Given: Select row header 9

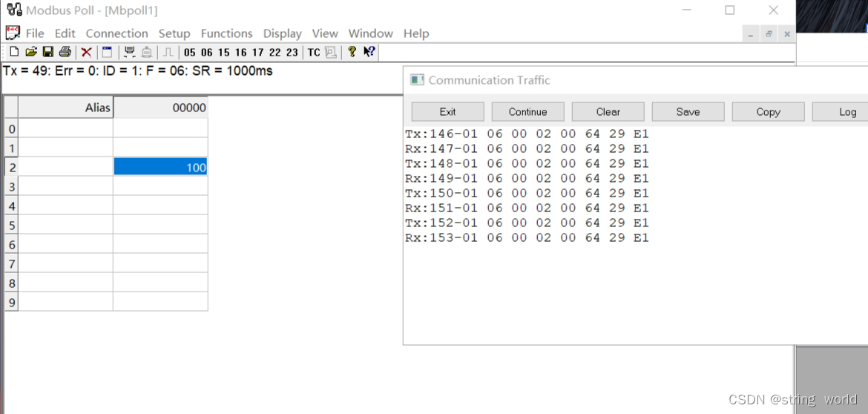Looking at the screenshot, I should [x=12, y=302].
